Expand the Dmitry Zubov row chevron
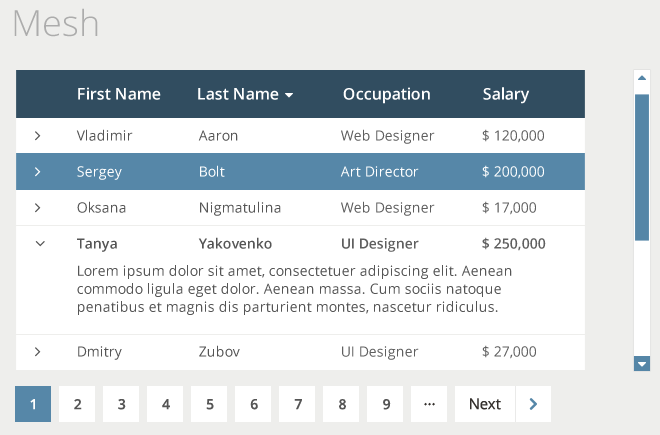 click(37, 352)
